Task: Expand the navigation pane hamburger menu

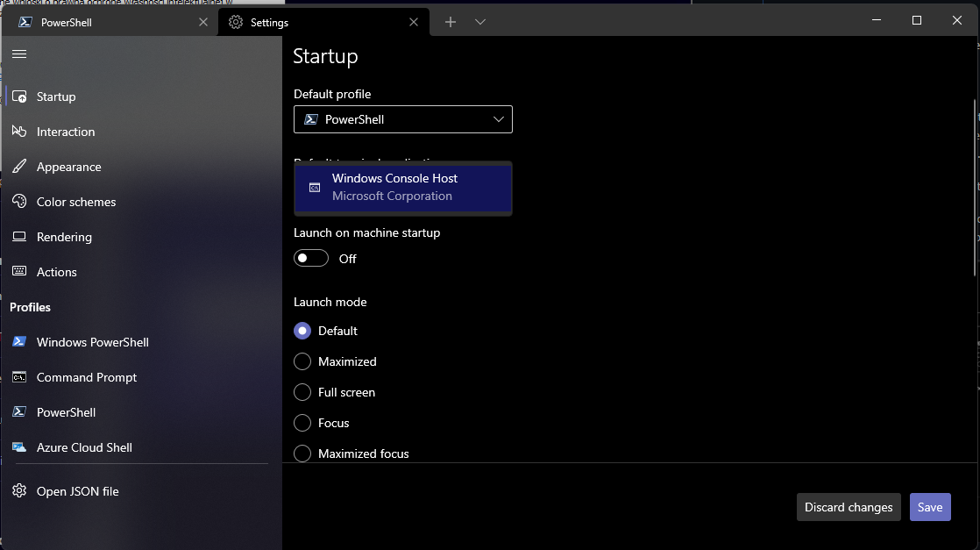Action: (18, 54)
